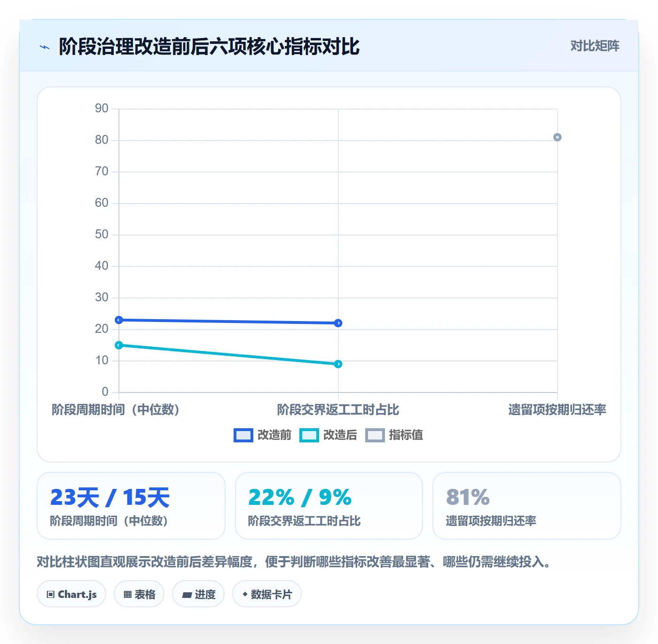Click the 改造前 data point at 23
This screenshot has height=644, width=658.
119,320
